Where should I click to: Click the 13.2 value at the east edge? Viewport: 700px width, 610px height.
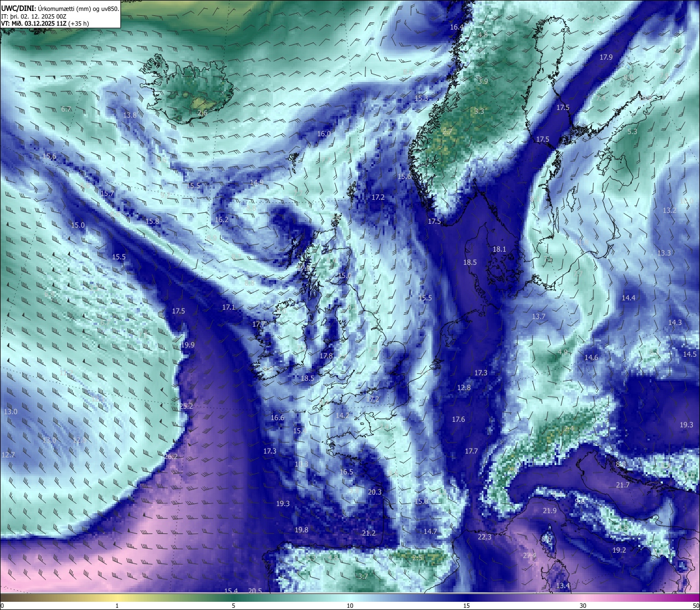pyautogui.click(x=670, y=210)
